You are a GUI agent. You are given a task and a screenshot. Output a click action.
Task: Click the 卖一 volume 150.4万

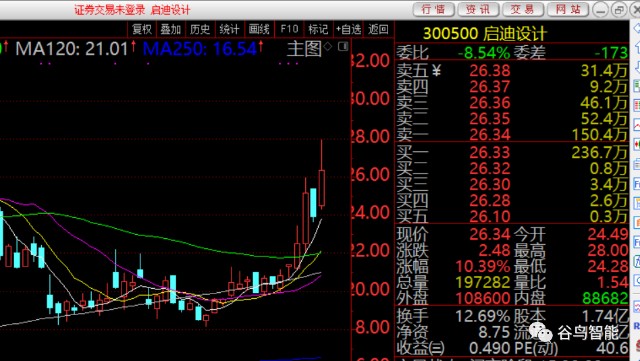point(599,134)
